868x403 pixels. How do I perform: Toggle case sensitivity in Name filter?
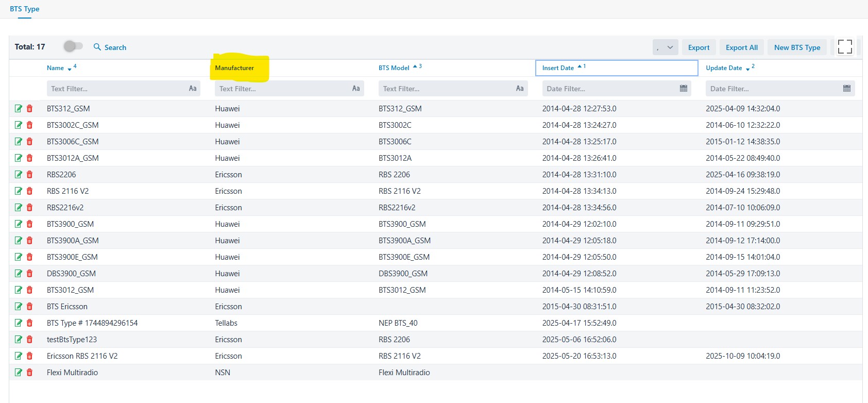coord(193,89)
